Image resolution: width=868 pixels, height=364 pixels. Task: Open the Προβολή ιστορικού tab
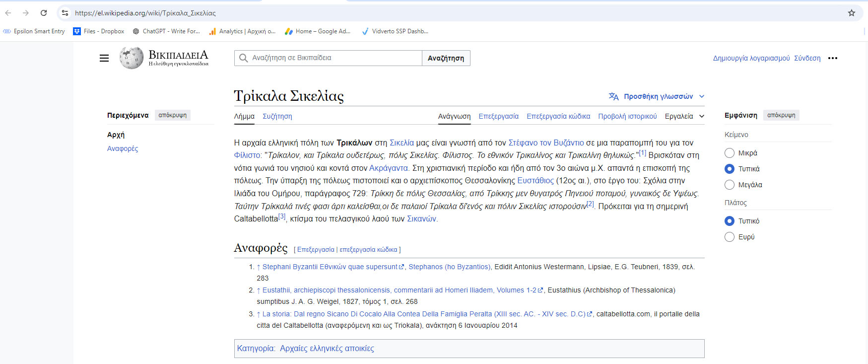tap(627, 116)
